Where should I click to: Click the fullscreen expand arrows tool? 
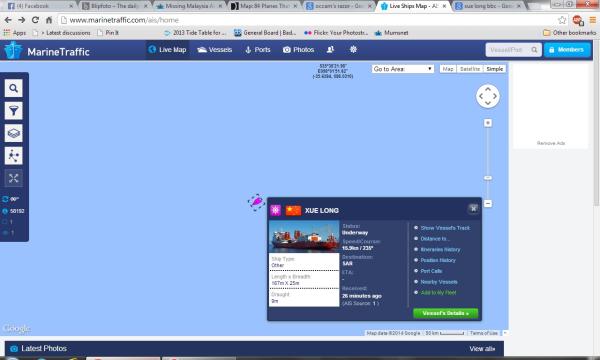(13, 178)
